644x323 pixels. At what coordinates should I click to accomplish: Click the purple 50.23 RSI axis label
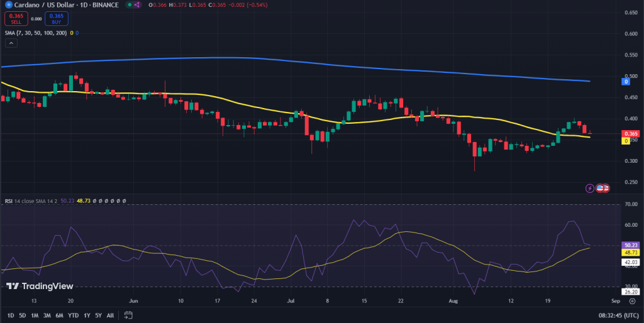[631, 245]
